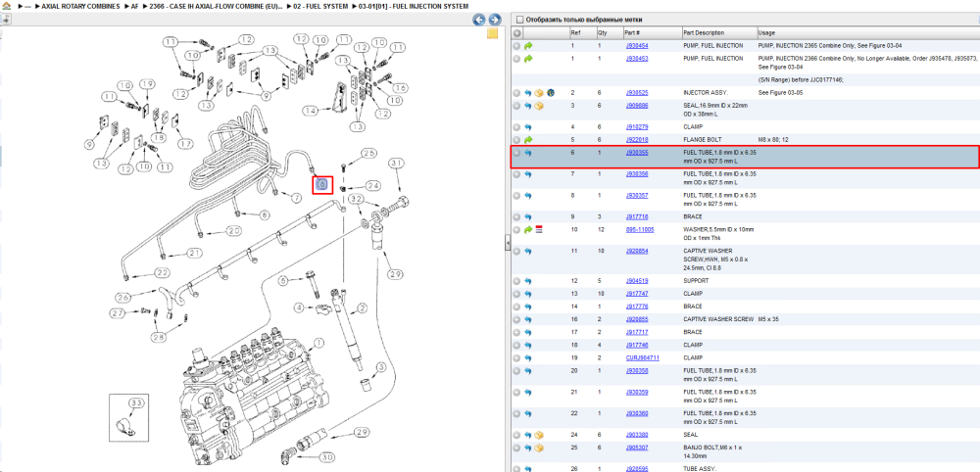980x472 pixels.
Task: Click the 'M8 x 80; 12' usage text
Action: coord(775,140)
